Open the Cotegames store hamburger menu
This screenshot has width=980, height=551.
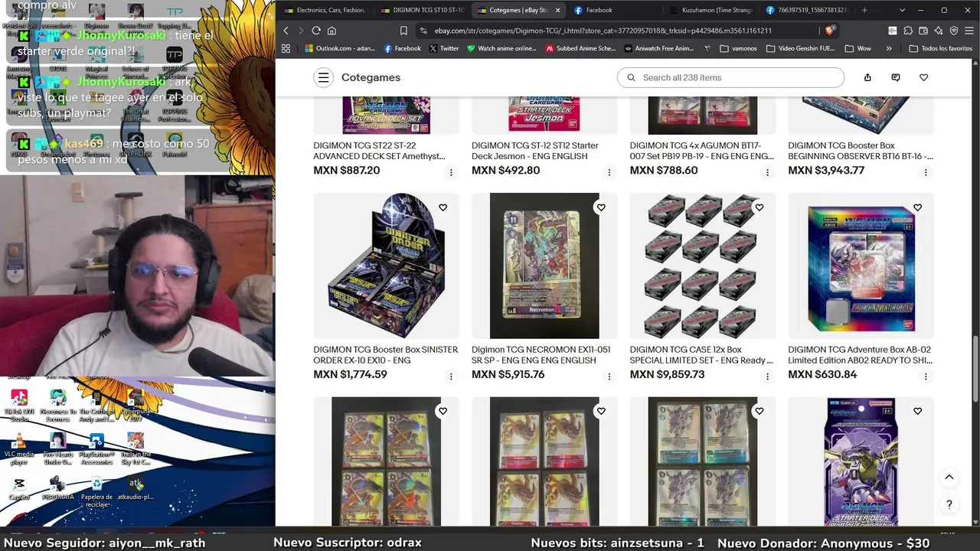(323, 77)
